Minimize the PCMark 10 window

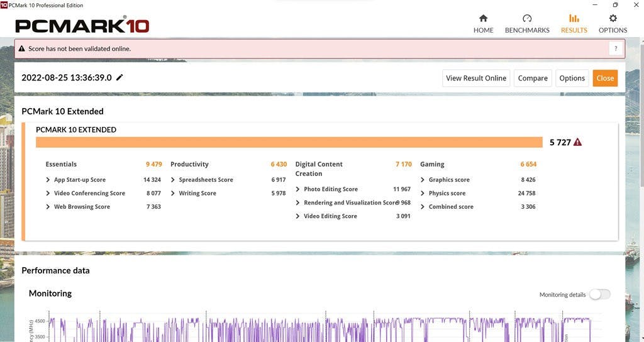595,5
